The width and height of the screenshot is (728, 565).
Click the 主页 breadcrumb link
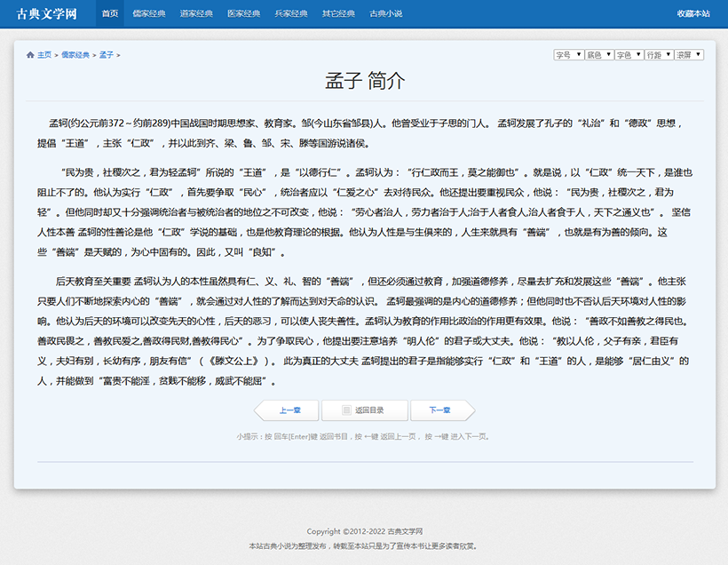click(x=44, y=55)
